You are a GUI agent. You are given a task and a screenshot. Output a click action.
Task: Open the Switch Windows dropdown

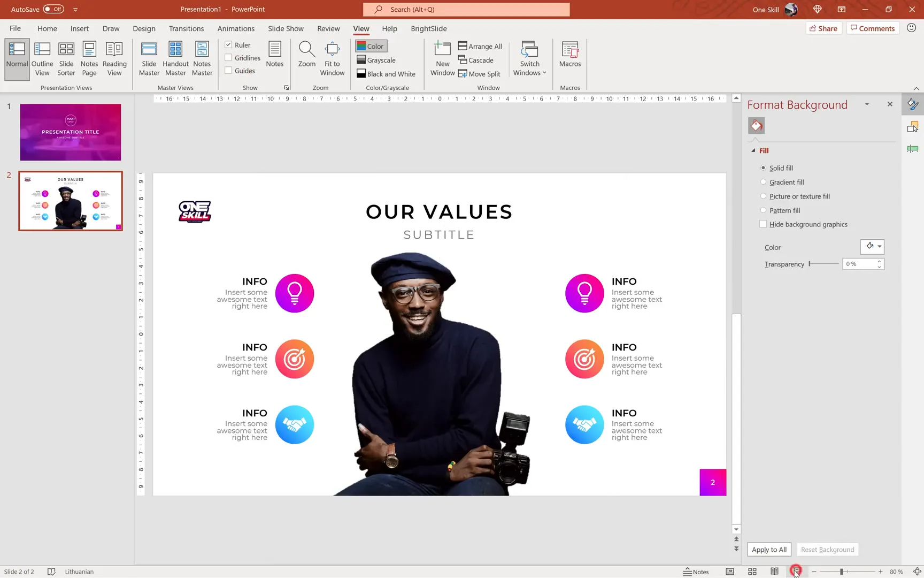coord(529,59)
